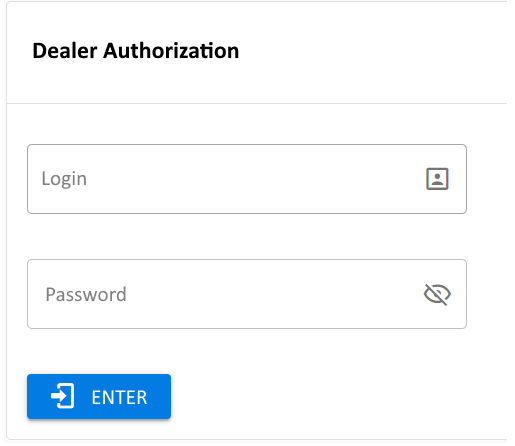Reveal hidden password characters via eye icon
This screenshot has width=515, height=446.
[x=437, y=294]
